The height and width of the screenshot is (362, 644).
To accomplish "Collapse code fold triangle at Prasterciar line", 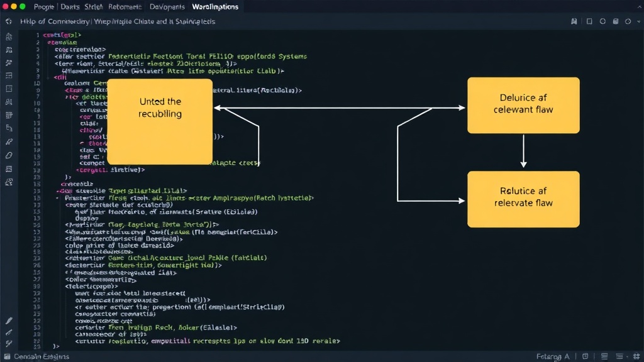I will click(57, 198).
